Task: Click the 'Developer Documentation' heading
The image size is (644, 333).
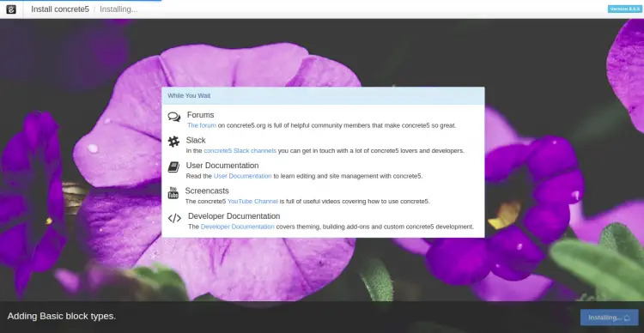Action: pos(234,216)
